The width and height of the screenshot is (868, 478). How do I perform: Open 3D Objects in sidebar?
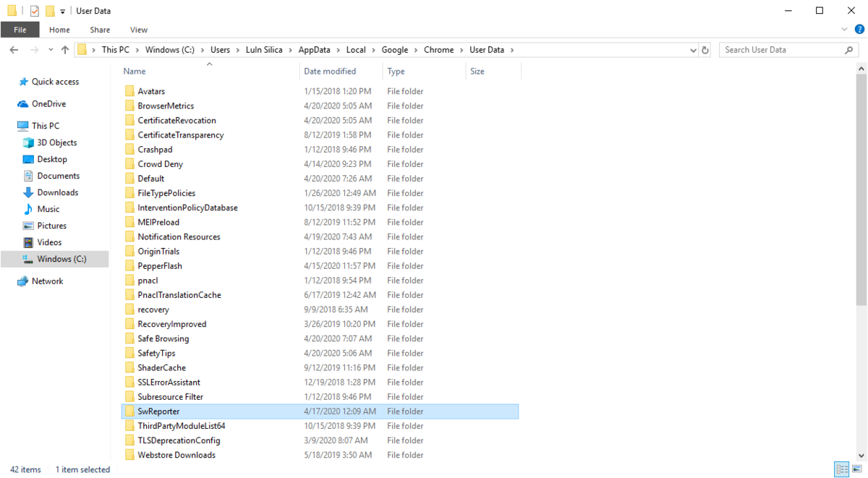click(x=57, y=142)
